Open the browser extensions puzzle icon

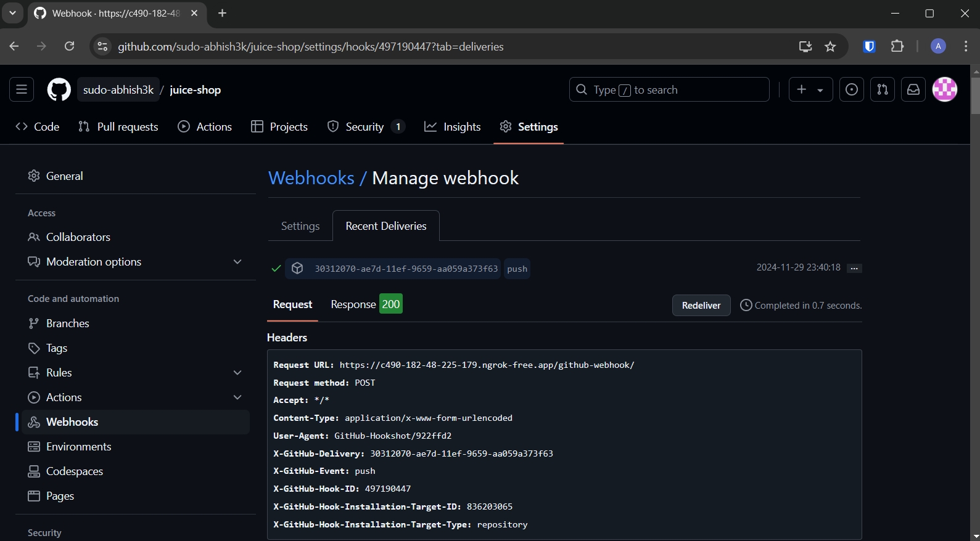pos(897,46)
